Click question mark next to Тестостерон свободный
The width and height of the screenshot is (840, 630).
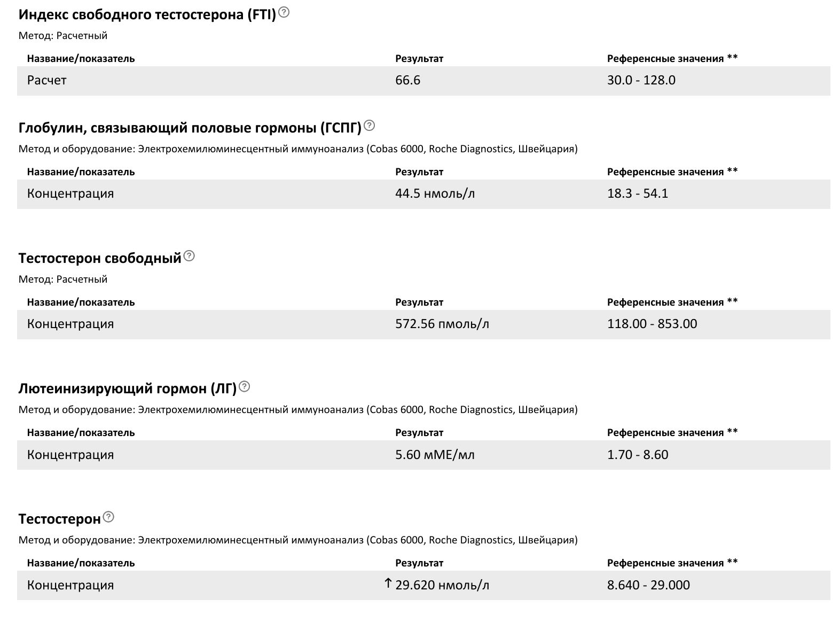click(189, 256)
